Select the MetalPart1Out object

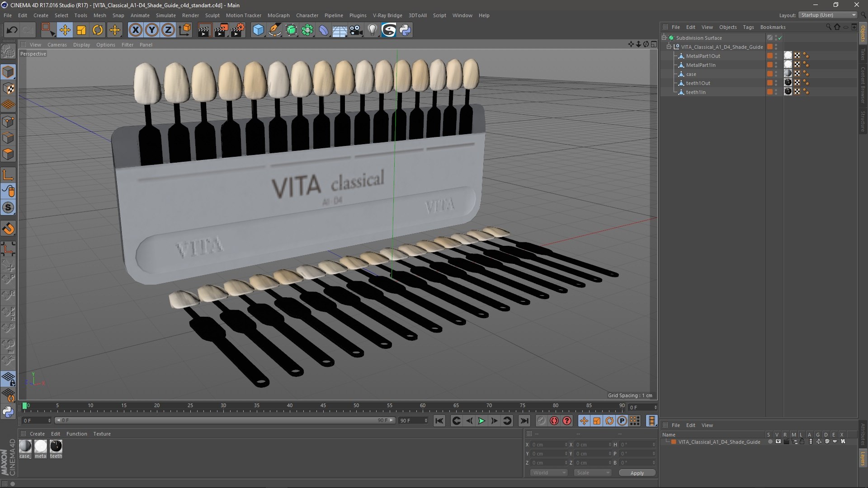click(x=703, y=56)
